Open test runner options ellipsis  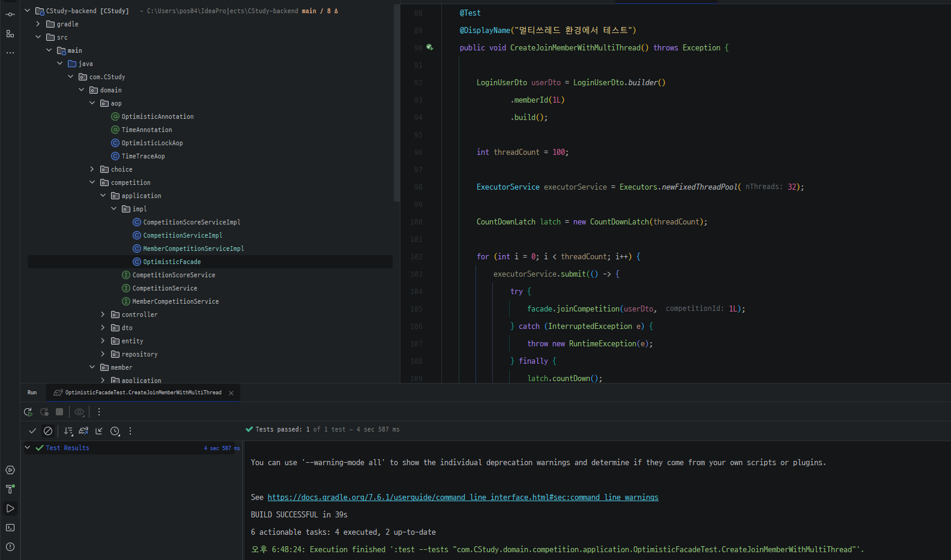click(130, 431)
